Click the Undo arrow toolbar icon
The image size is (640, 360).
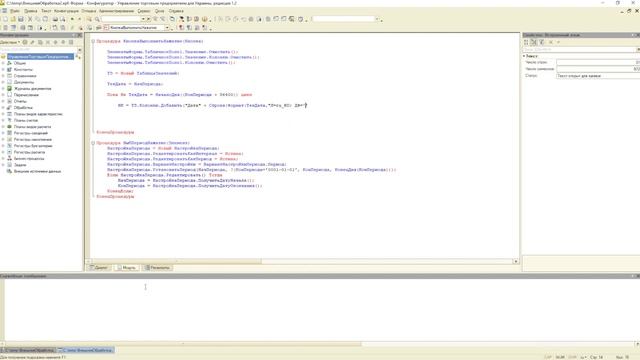tap(72, 19)
